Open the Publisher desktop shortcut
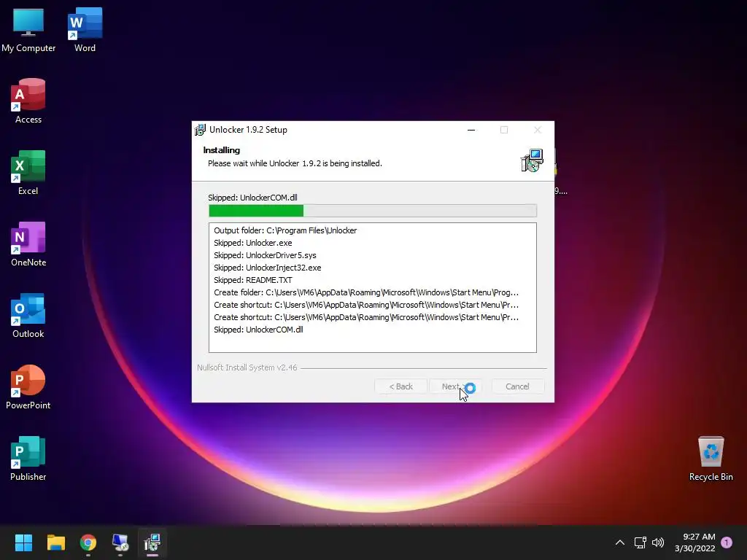This screenshot has height=560, width=747. point(28,458)
